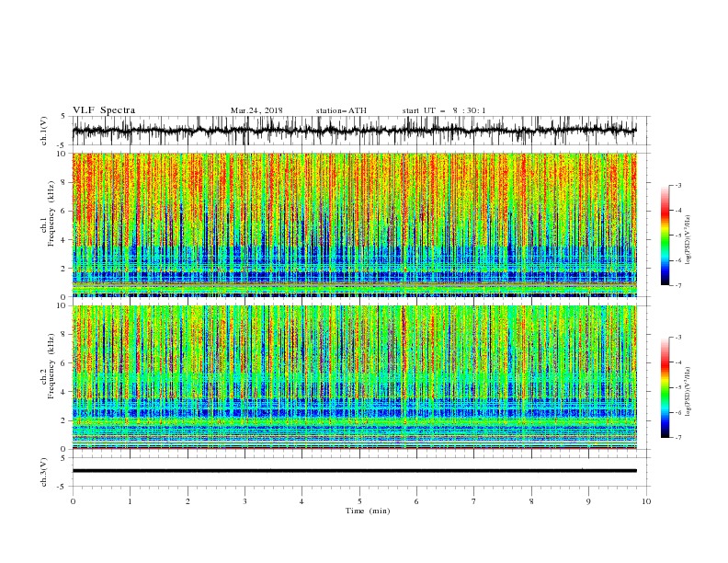The height and width of the screenshot is (563, 728).
Task: Click the time axis tick label '3'
Action: click(245, 501)
